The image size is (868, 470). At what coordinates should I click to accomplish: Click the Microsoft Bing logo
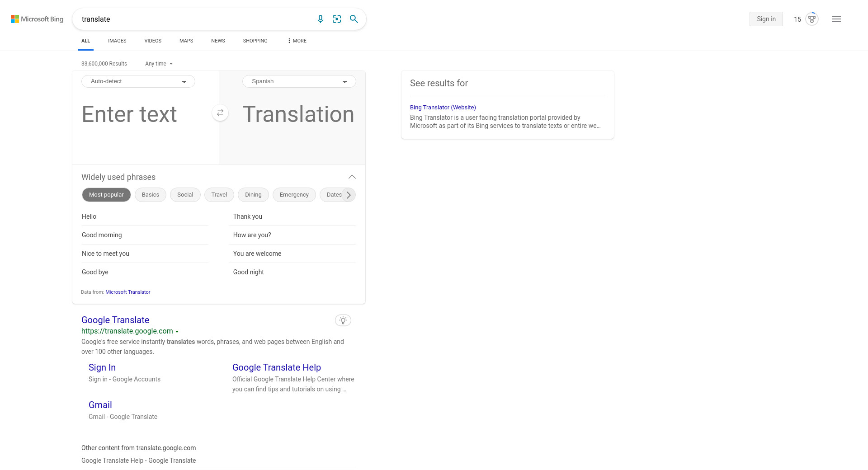[x=37, y=19]
